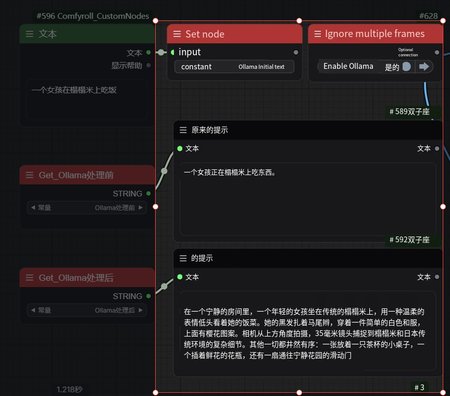The image size is (450, 396).
Task: Click the #592双子座 badge
Action: [x=410, y=240]
